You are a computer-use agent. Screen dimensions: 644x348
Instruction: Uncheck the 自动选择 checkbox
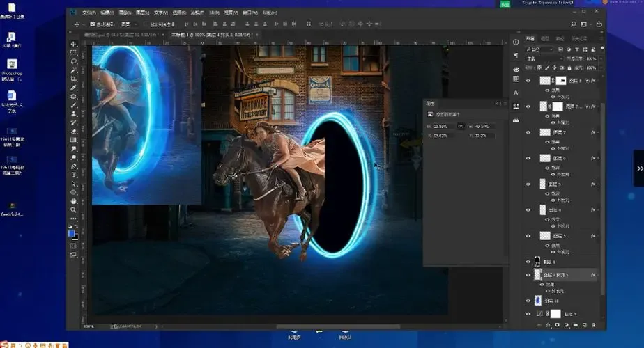click(93, 24)
